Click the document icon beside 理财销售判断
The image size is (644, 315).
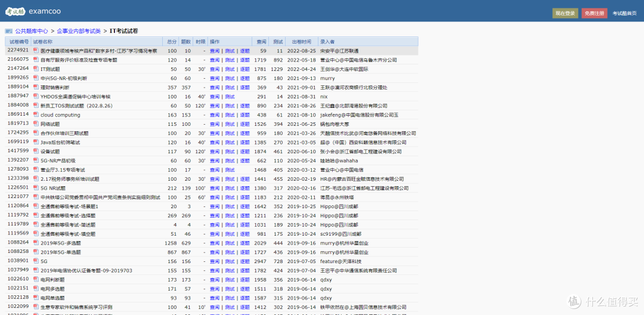[36, 87]
